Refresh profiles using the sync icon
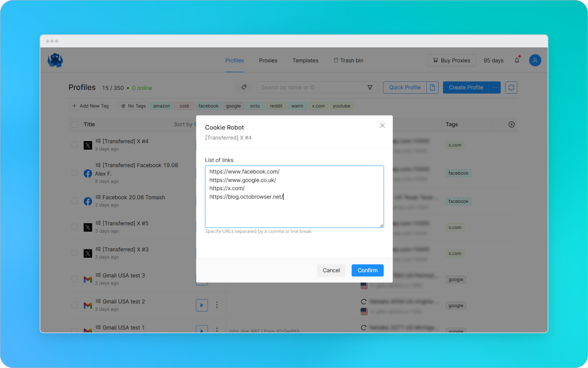This screenshot has height=368, width=588. click(511, 87)
